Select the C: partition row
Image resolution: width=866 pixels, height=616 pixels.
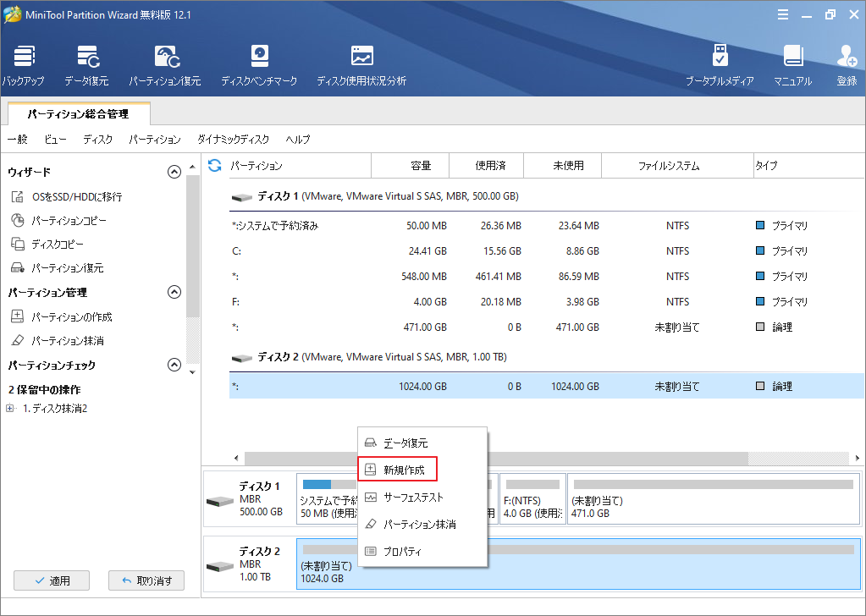pyautogui.click(x=547, y=251)
